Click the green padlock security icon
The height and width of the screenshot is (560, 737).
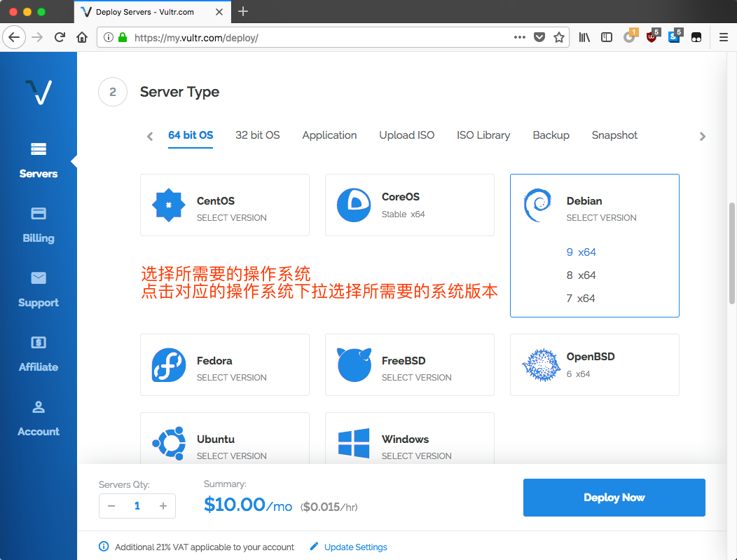click(122, 37)
